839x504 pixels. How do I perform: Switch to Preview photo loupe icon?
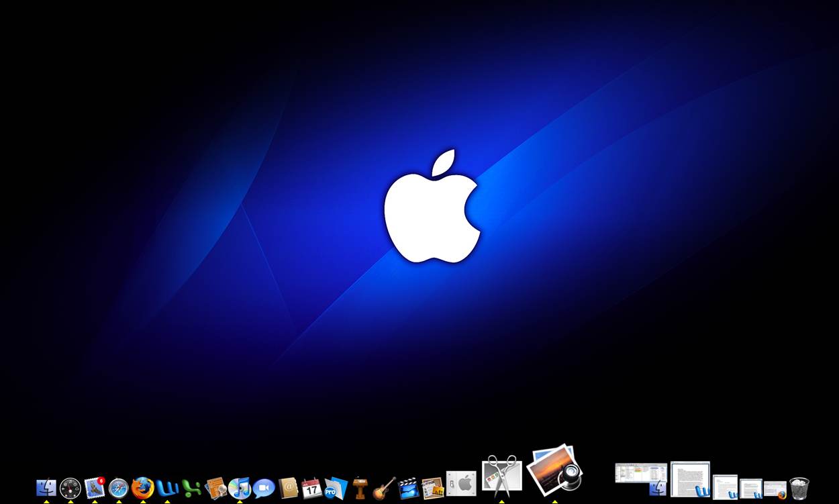tap(554, 470)
